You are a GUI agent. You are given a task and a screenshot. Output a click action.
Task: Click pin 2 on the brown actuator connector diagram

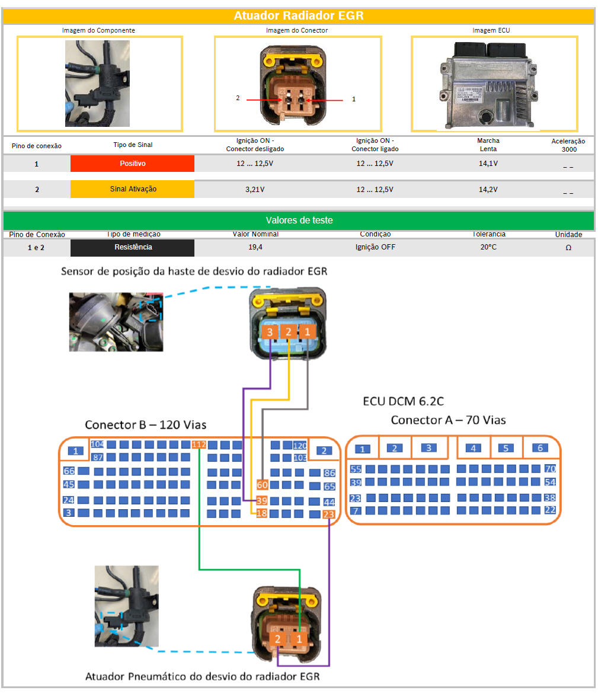click(277, 639)
